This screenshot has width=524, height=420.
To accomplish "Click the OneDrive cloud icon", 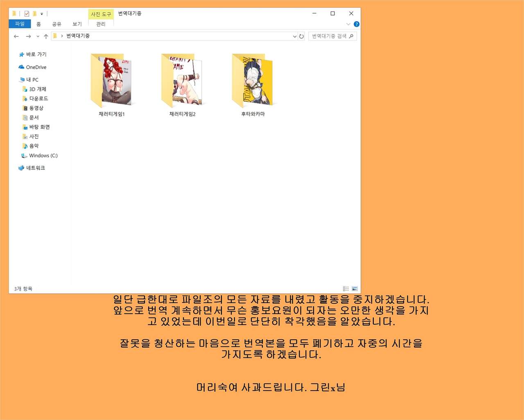I will click(x=21, y=67).
